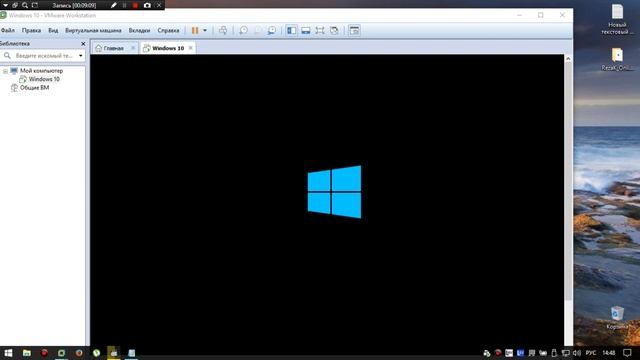The image size is (640, 360).
Task: Toggle the thumbnail bar view
Action: [306, 31]
